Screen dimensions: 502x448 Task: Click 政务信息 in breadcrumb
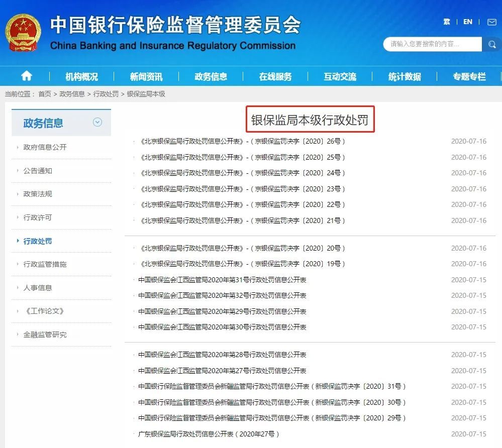tap(72, 94)
